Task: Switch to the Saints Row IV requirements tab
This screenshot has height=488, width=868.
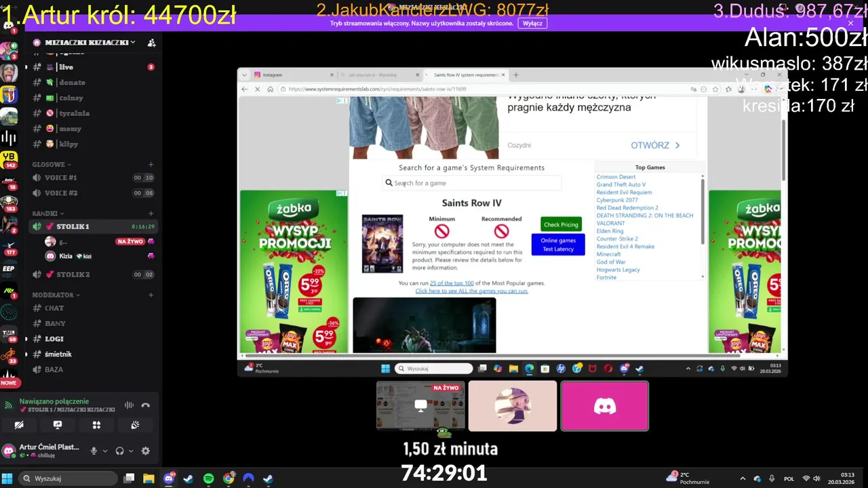Action: pos(465,75)
